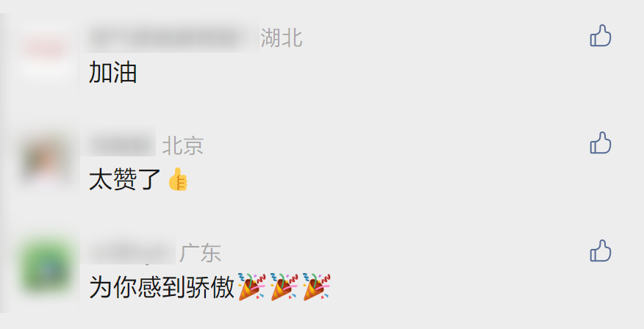Click the first party popper emoji
The image size is (644, 329).
[x=251, y=286]
